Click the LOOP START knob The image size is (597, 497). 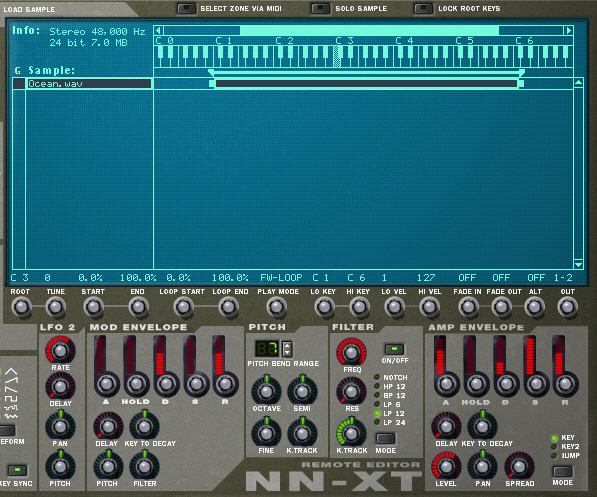(183, 307)
